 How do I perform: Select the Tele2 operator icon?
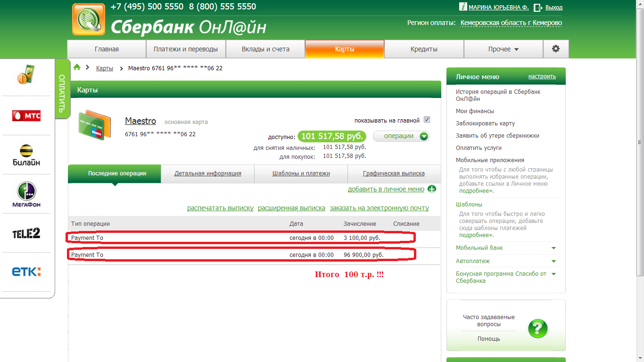click(26, 233)
